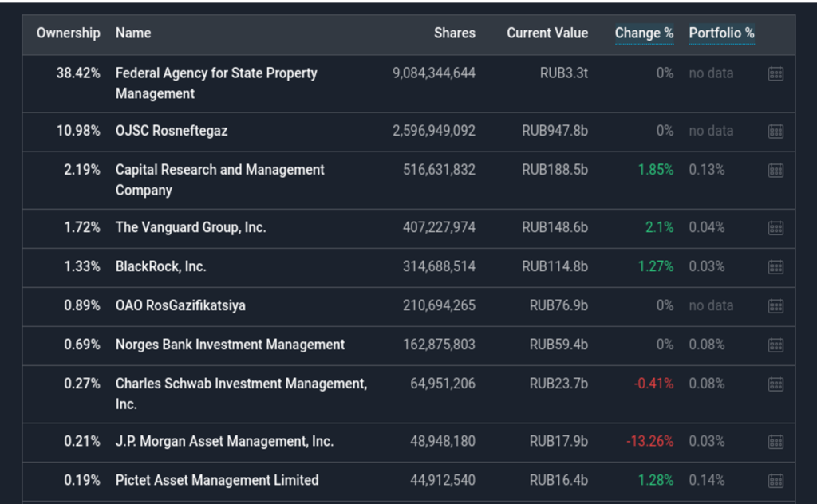Click J.P. Morgan Asset Management name

224,442
